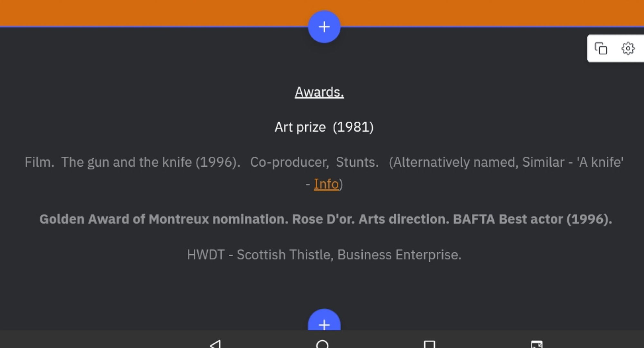Duplicate this section with copy icon
This screenshot has width=644, height=348.
(x=601, y=48)
